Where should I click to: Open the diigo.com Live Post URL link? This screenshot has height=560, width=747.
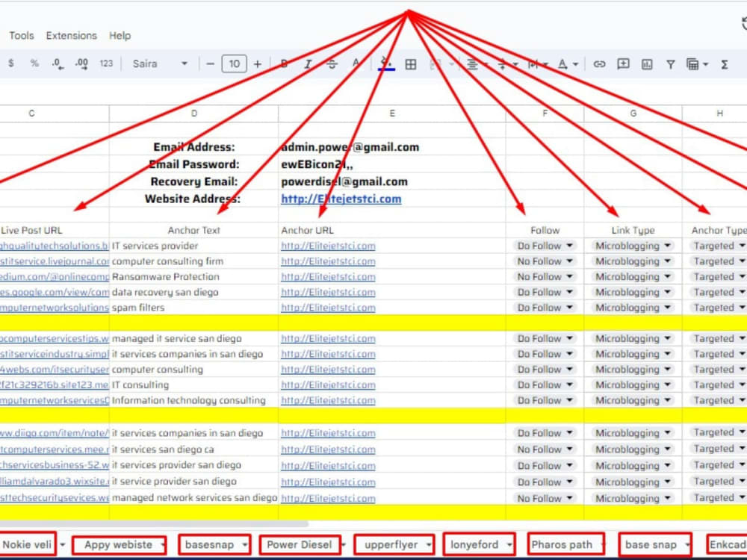coord(55,433)
